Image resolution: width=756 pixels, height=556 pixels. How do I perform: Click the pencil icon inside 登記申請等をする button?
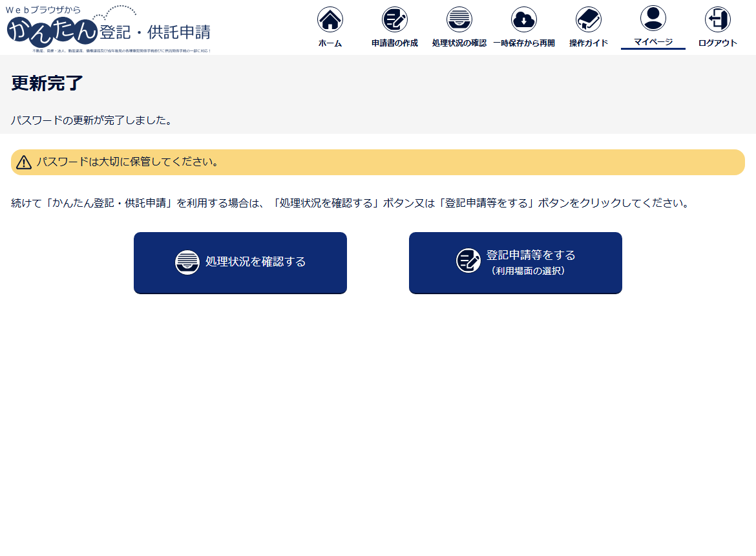[x=468, y=261]
